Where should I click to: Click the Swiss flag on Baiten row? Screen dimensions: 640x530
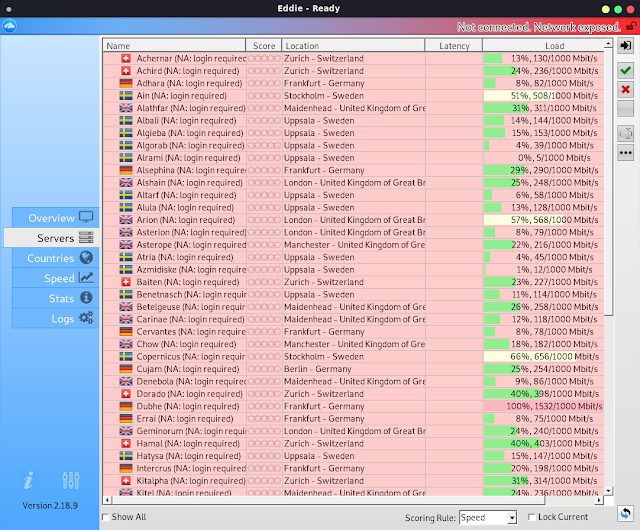point(126,282)
